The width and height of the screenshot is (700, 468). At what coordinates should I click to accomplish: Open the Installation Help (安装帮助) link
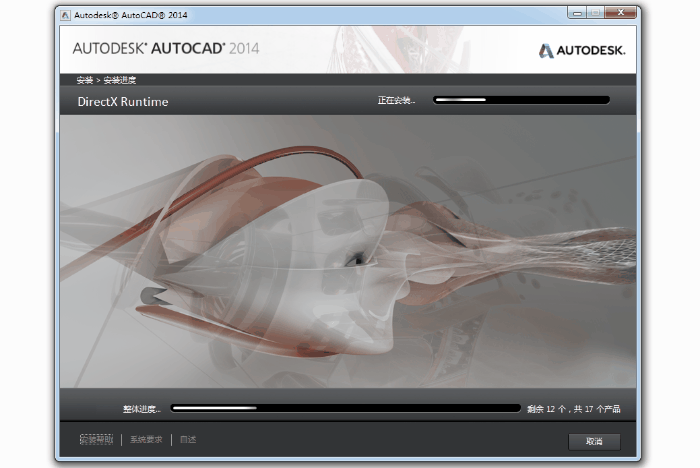(96, 439)
